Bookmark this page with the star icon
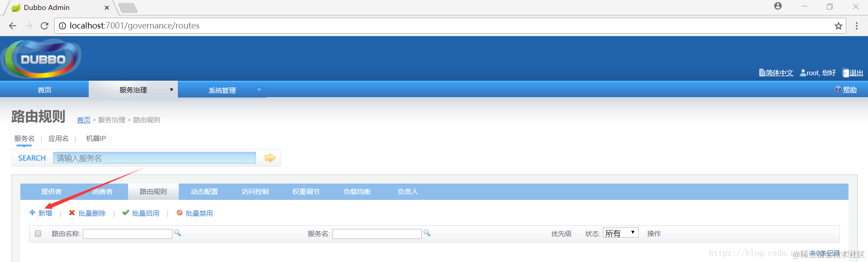The width and height of the screenshot is (868, 262). point(839,26)
